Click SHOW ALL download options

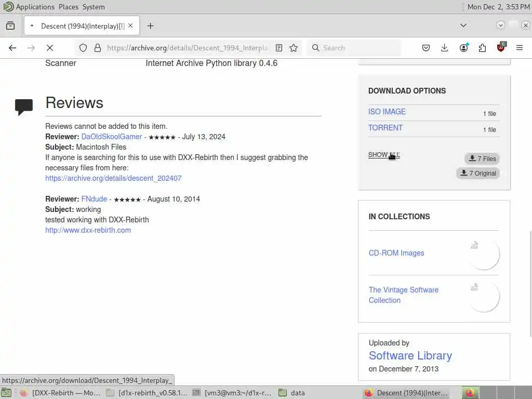point(384,155)
